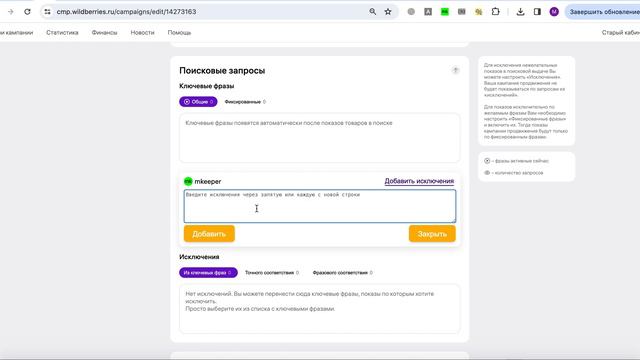The width and height of the screenshot is (640, 360).
Task: Select Из ключевых фраз exclusions tab
Action: pyautogui.click(x=208, y=272)
